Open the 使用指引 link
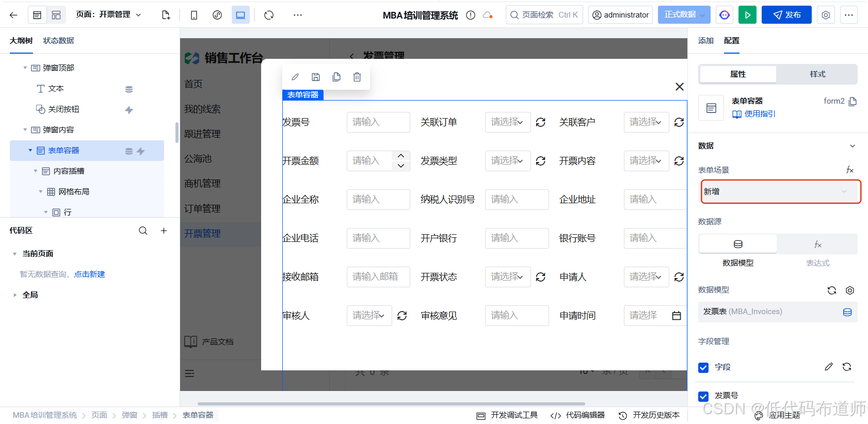This screenshot has width=868, height=424. click(x=754, y=114)
